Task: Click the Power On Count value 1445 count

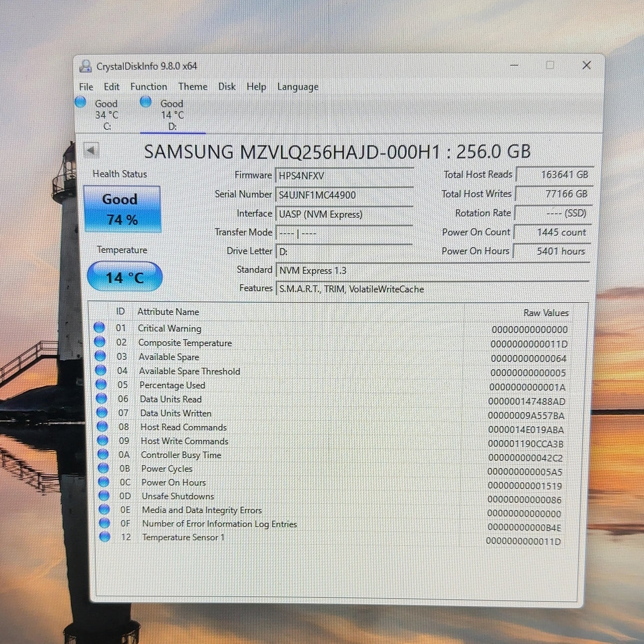Action: (x=553, y=232)
